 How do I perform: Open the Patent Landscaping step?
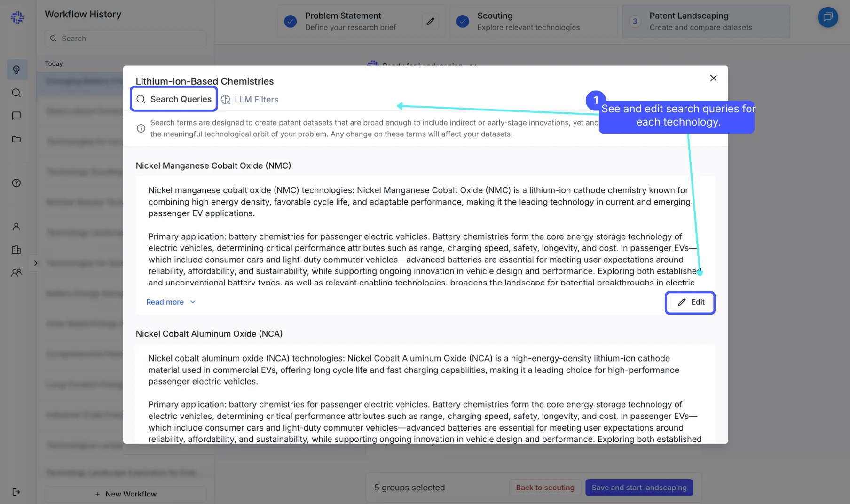click(706, 21)
